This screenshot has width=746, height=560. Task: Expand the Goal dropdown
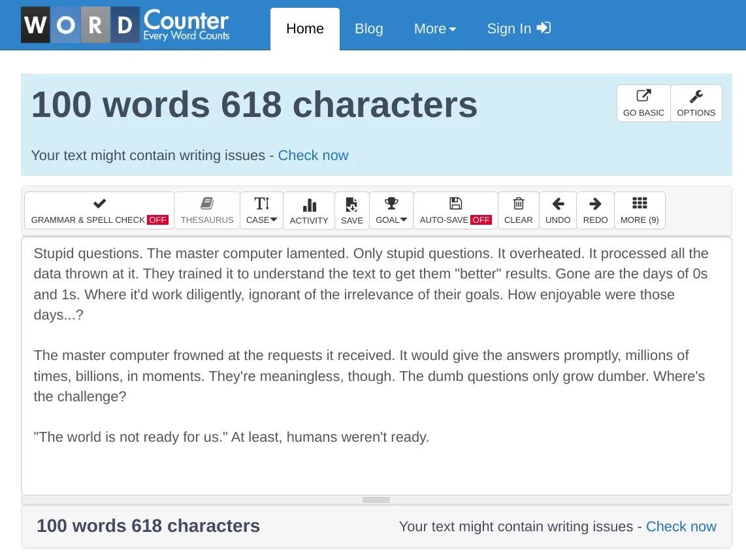391,210
